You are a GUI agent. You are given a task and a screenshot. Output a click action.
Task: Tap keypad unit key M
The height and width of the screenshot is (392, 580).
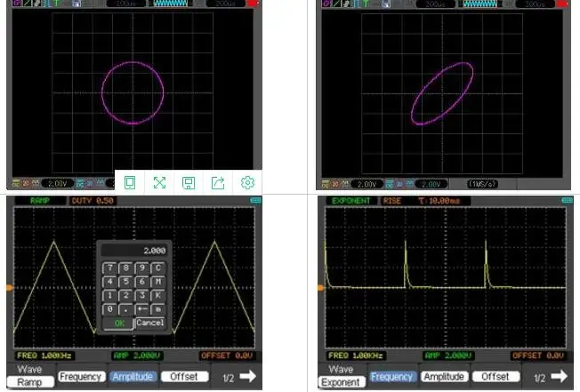pyautogui.click(x=158, y=282)
